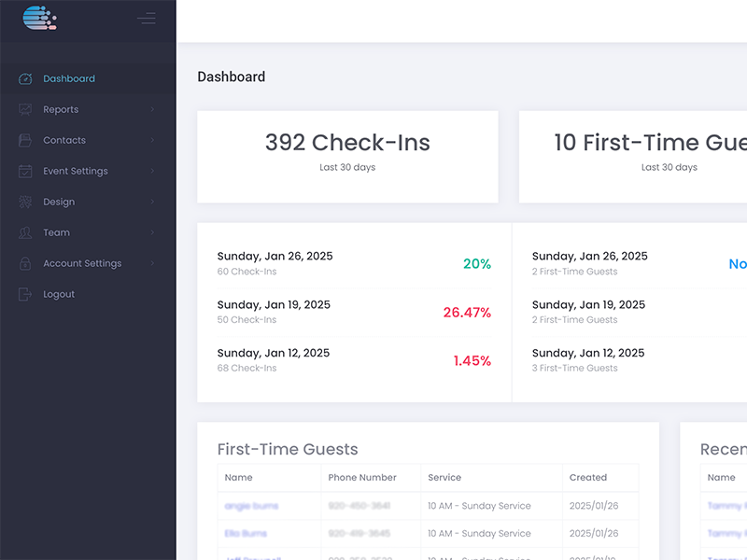Click the Dashboard page heading
Image resolution: width=747 pixels, height=560 pixels.
point(232,77)
